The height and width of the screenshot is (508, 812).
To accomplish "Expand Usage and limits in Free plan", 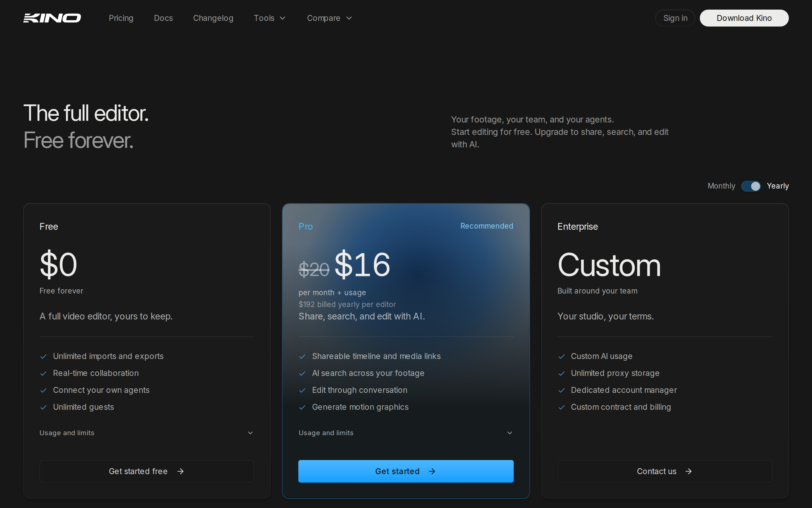I will 147,433.
